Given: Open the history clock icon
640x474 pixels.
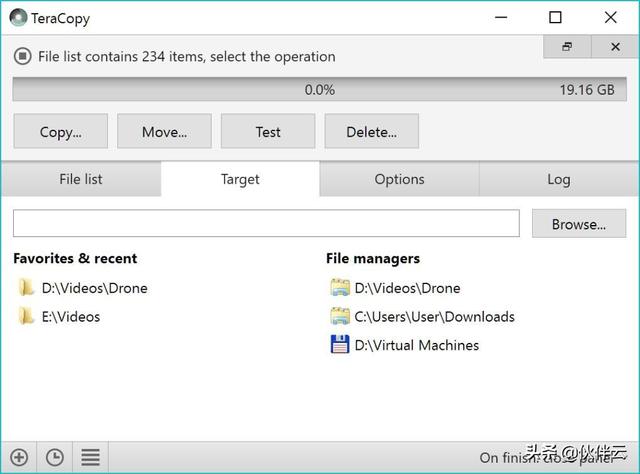Looking at the screenshot, I should click(54, 457).
